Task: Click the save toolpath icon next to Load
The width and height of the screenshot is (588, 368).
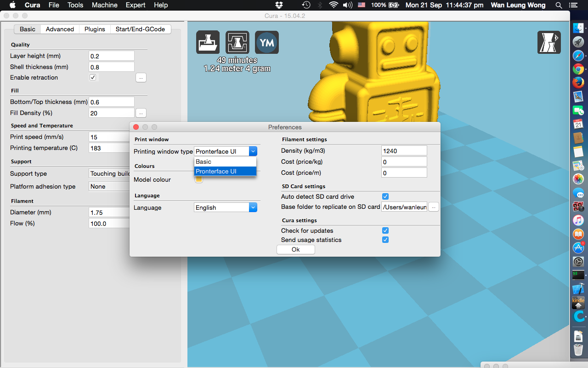Action: [237, 42]
